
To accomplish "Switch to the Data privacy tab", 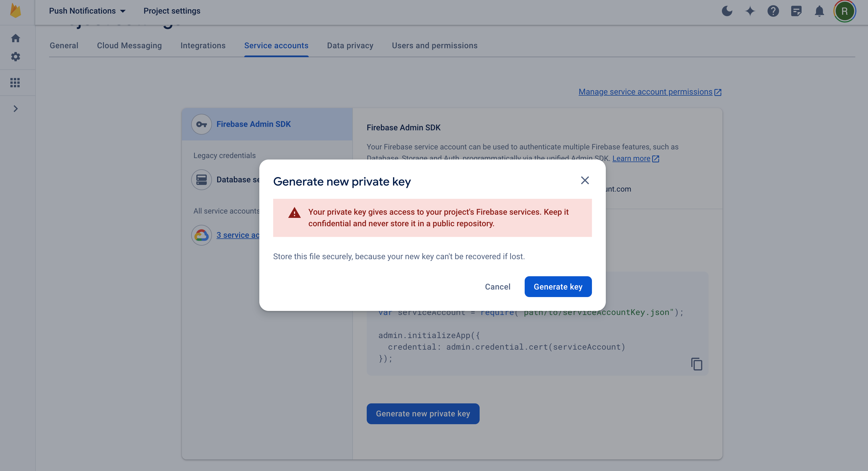I will (x=350, y=46).
